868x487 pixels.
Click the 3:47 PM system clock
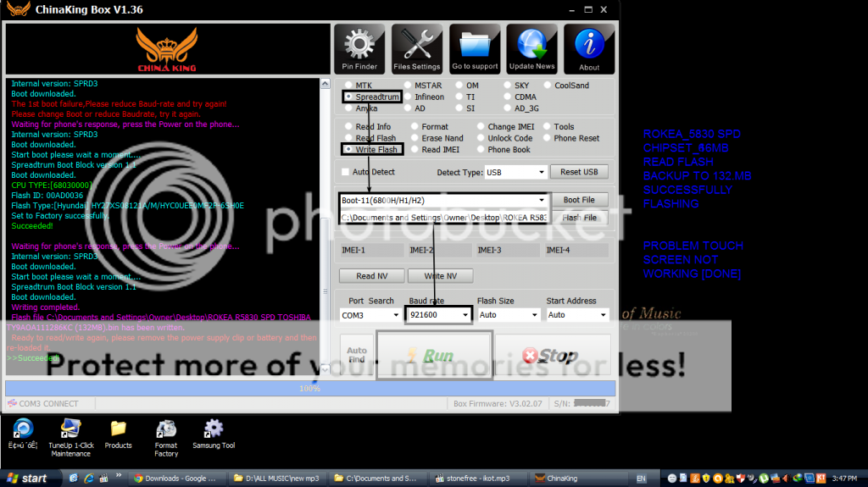(x=844, y=479)
